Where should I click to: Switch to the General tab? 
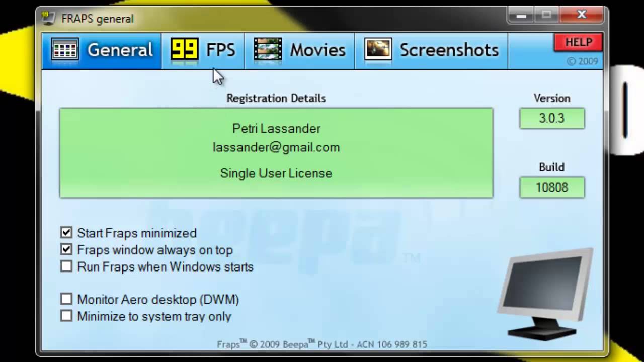pos(102,50)
